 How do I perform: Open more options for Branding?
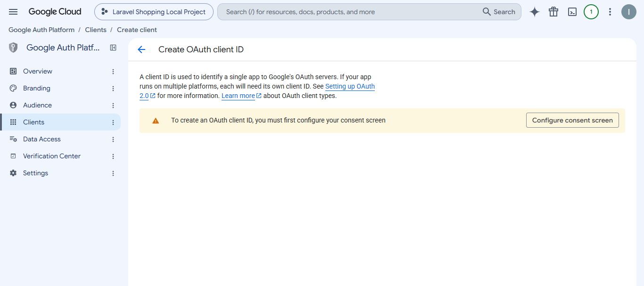click(113, 89)
